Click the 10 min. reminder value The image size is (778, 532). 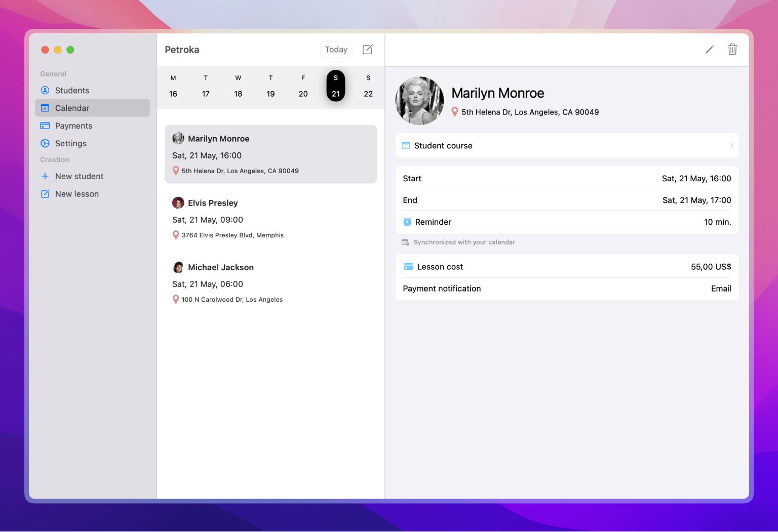click(718, 222)
